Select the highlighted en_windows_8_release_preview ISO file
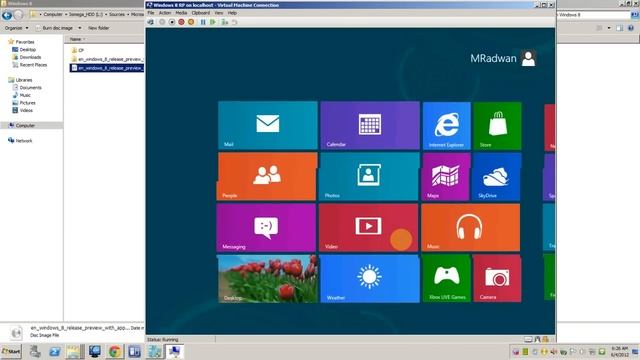The image size is (640, 360). click(107, 68)
